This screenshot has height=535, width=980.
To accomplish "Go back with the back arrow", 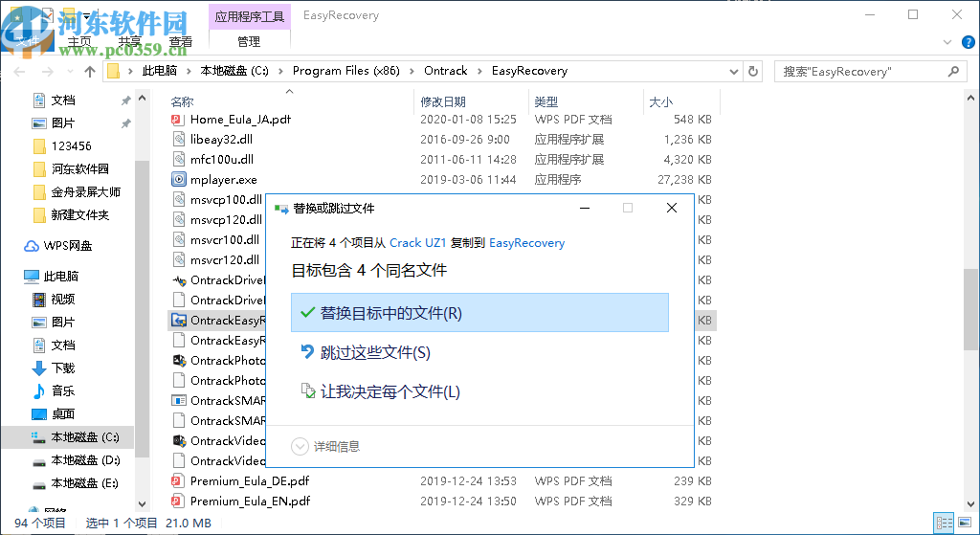I will 19,71.
